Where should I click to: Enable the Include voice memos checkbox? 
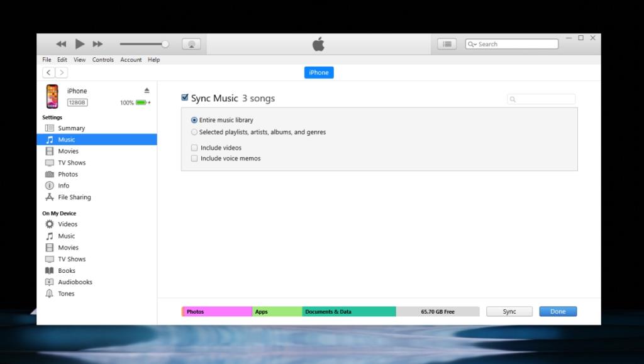[194, 158]
